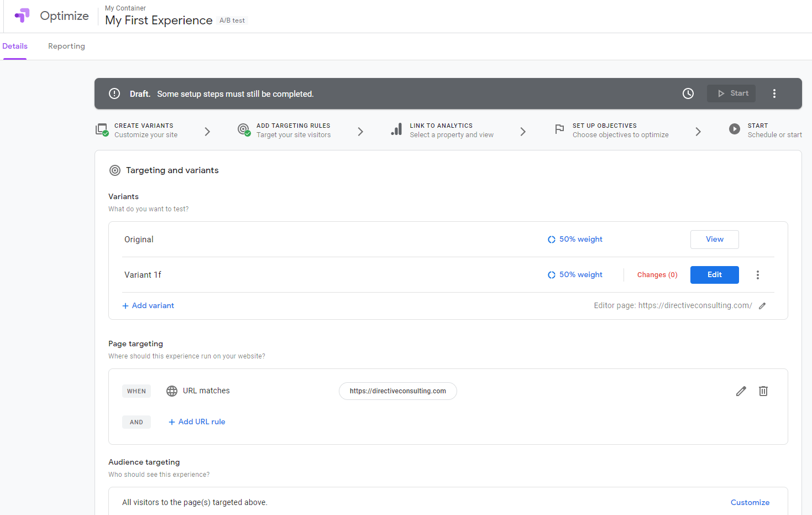Click the Link to Analytics chart icon
This screenshot has height=515, width=812.
pos(396,130)
